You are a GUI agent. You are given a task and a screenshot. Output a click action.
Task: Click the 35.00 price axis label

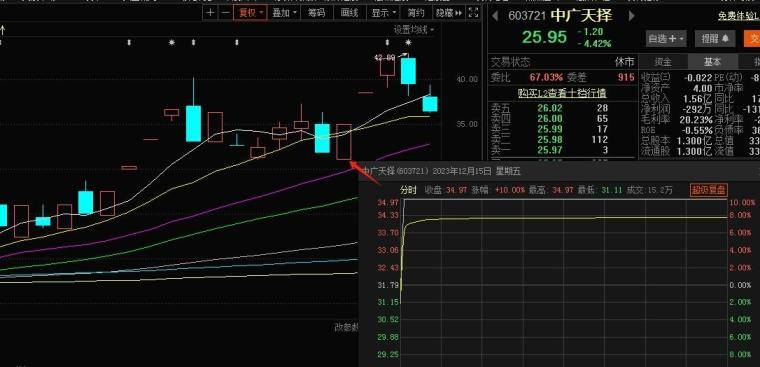pos(466,124)
